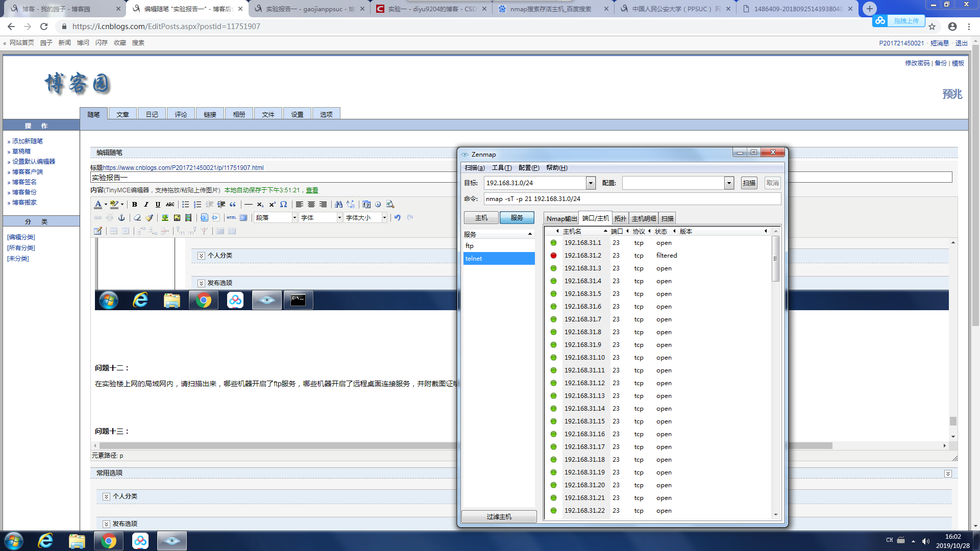Click the HTML source edit icon
The image size is (980, 551).
click(232, 217)
